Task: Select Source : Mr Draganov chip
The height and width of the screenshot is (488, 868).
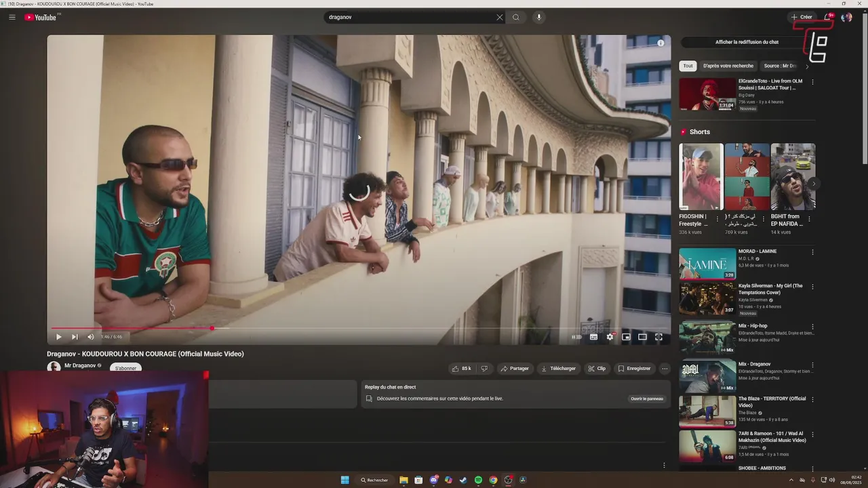Action: click(x=780, y=66)
